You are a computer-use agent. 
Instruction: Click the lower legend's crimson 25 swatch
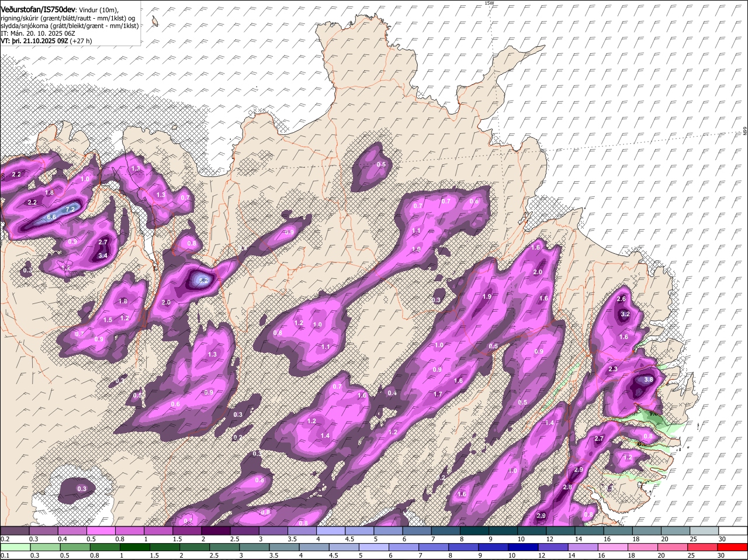tap(704, 547)
